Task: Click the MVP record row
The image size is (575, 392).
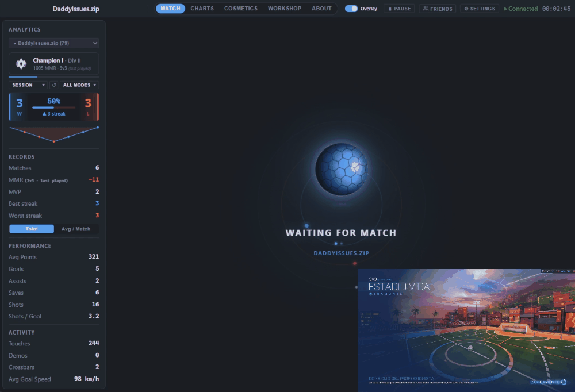Action: point(54,191)
